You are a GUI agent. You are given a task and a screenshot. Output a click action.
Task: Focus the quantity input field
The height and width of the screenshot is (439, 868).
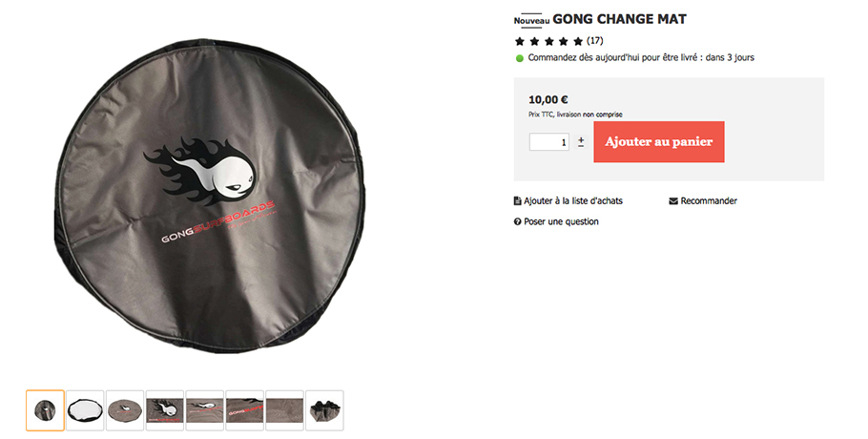549,141
